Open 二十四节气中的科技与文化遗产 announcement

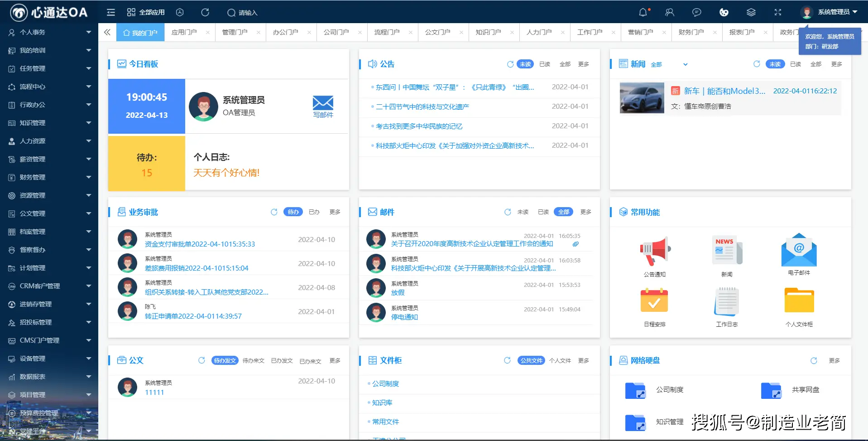422,107
